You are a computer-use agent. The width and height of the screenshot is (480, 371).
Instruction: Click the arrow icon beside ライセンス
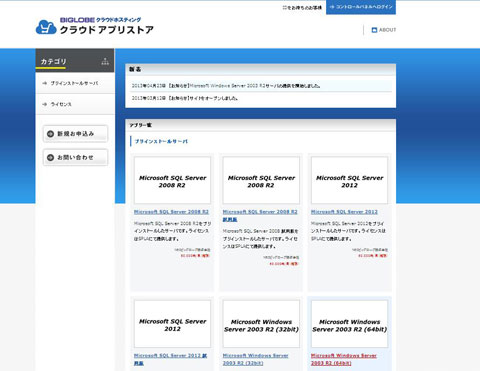[x=45, y=104]
